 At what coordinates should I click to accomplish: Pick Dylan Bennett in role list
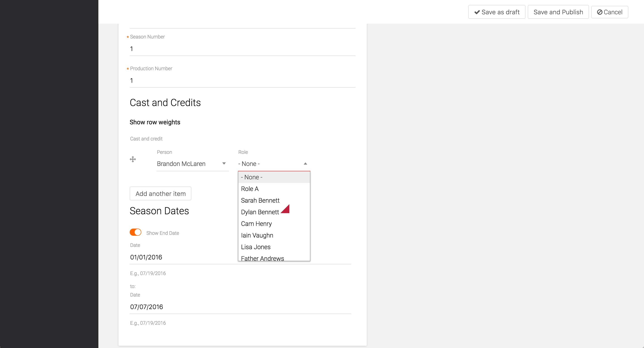(x=260, y=212)
